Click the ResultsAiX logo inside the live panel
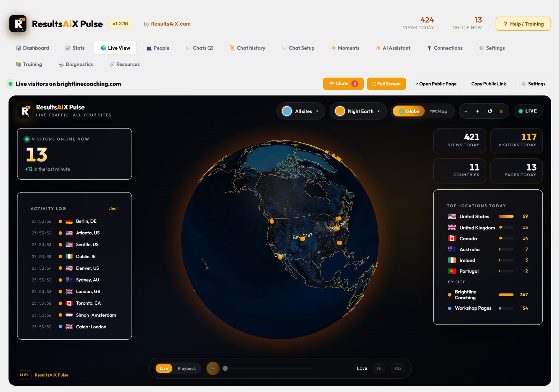Image resolution: width=559 pixels, height=392 pixels. [24, 111]
